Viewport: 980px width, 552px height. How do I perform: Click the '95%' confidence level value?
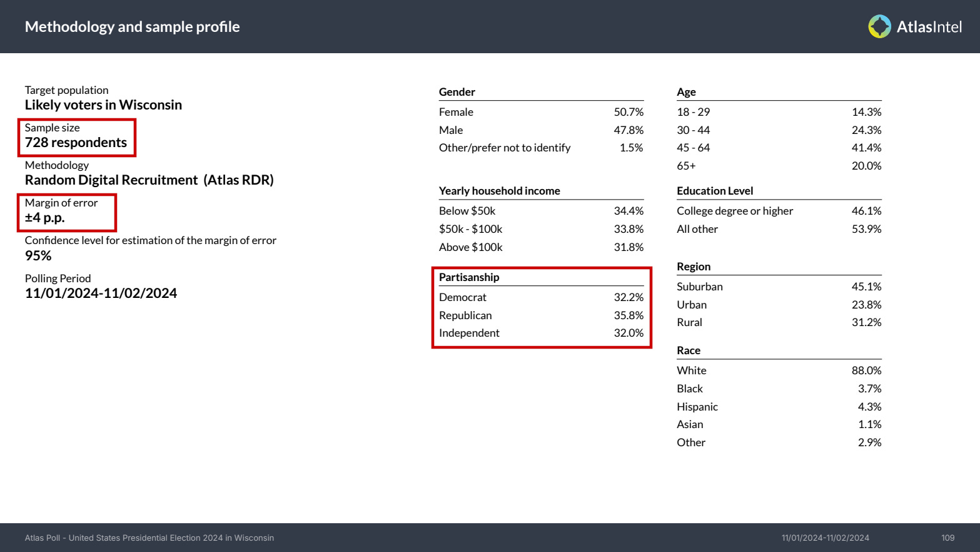point(38,255)
